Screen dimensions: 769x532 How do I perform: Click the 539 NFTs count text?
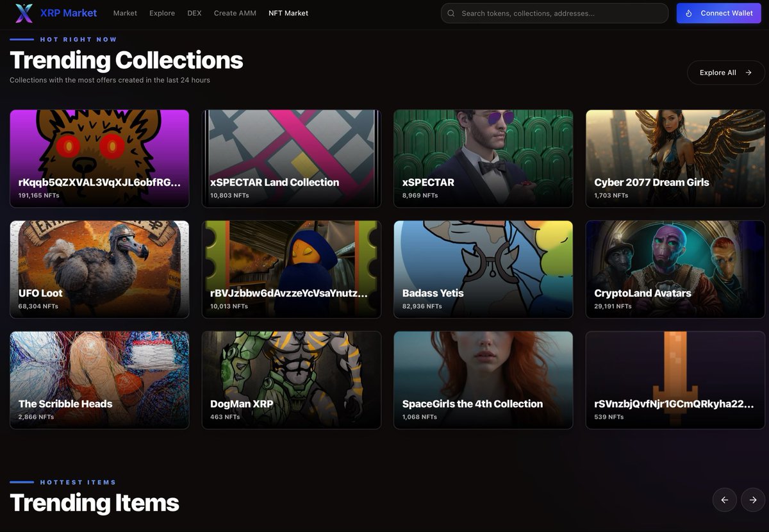609,417
